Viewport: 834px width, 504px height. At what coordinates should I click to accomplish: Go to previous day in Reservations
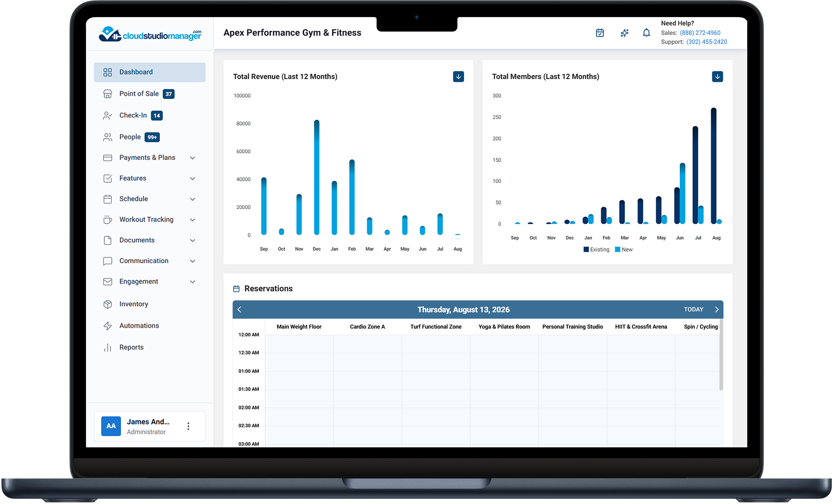click(x=239, y=310)
